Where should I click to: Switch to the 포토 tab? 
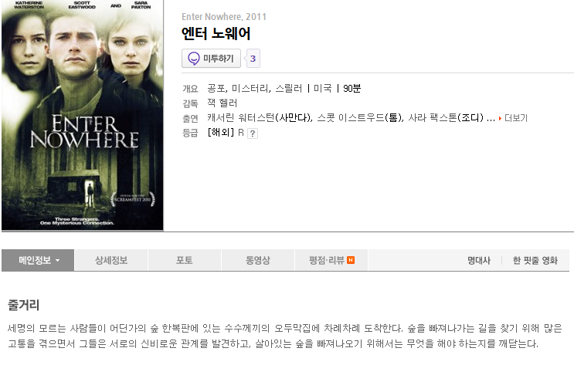coord(185,260)
